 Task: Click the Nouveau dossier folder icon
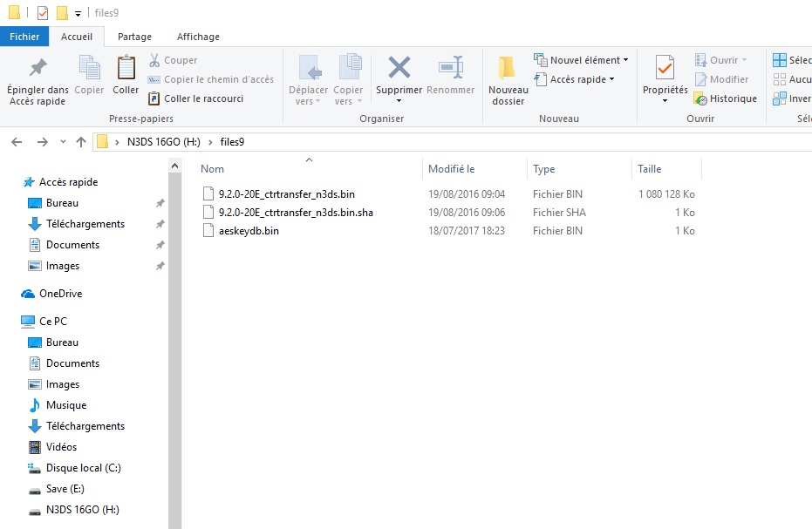(508, 68)
